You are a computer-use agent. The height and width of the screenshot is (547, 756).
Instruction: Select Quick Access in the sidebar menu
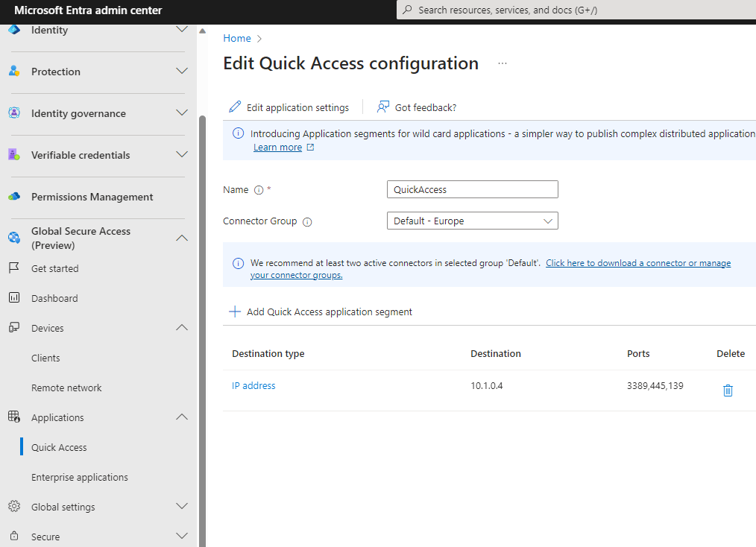tap(58, 446)
